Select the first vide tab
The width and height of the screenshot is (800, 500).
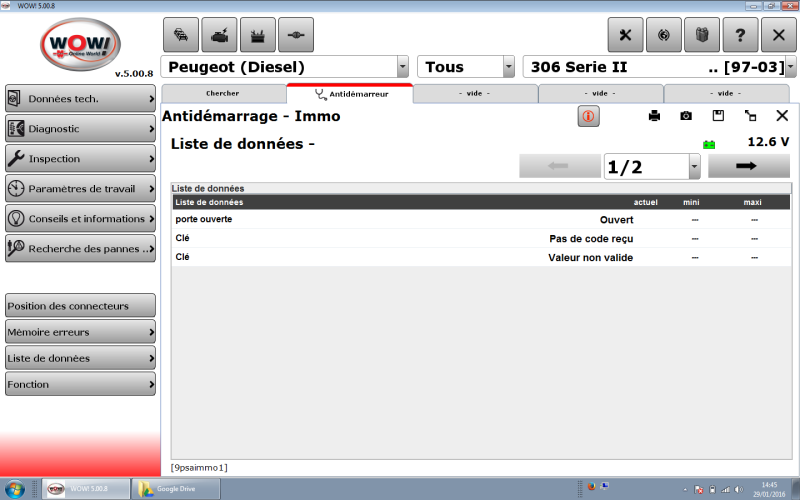(x=474, y=93)
